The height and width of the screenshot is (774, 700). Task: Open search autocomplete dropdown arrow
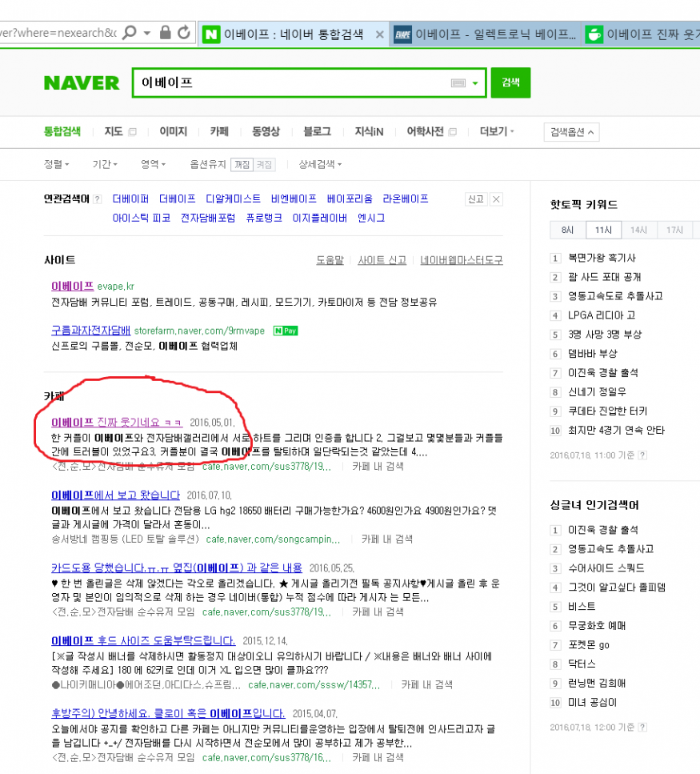tap(475, 83)
